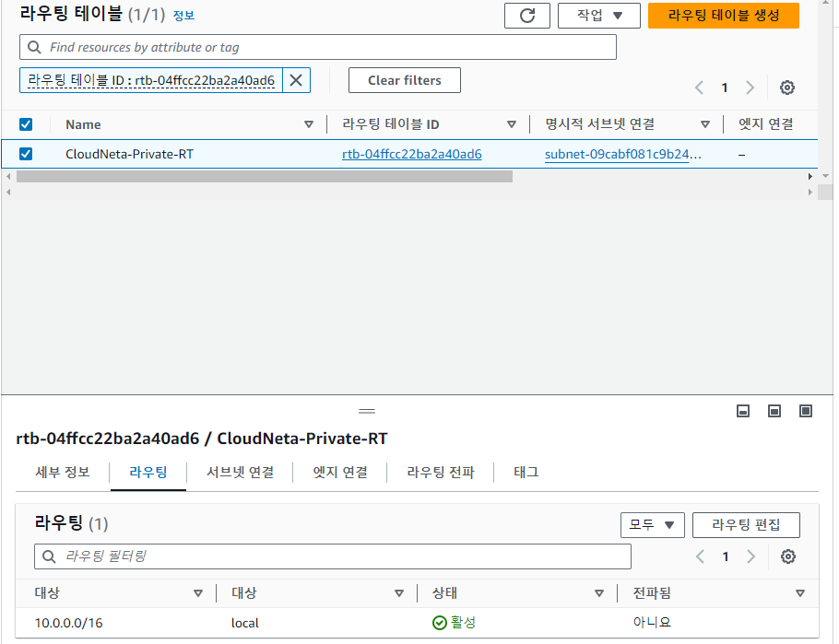Click the search magnifier icon in resources field

click(x=34, y=47)
